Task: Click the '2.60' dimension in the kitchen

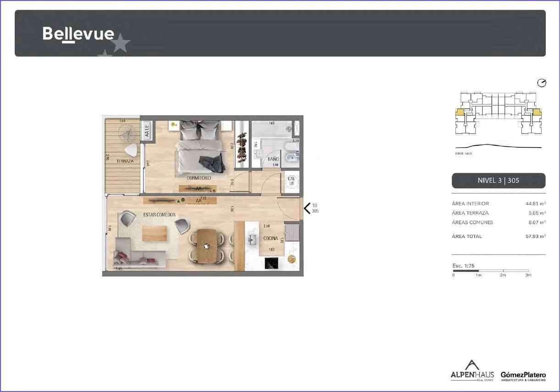Action: (x=267, y=226)
